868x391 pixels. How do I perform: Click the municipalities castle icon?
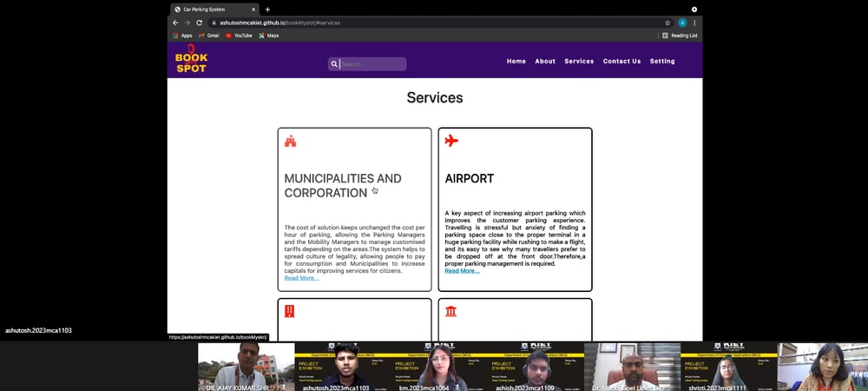(290, 141)
